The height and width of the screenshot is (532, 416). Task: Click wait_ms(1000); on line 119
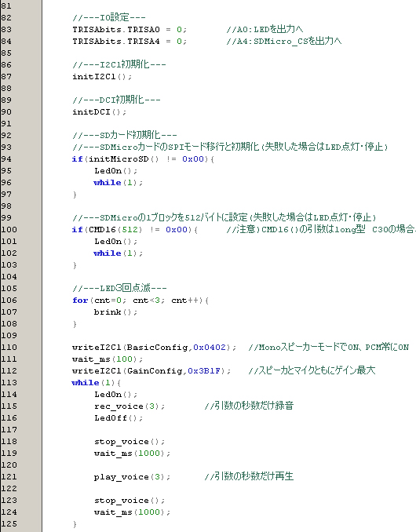(x=132, y=454)
